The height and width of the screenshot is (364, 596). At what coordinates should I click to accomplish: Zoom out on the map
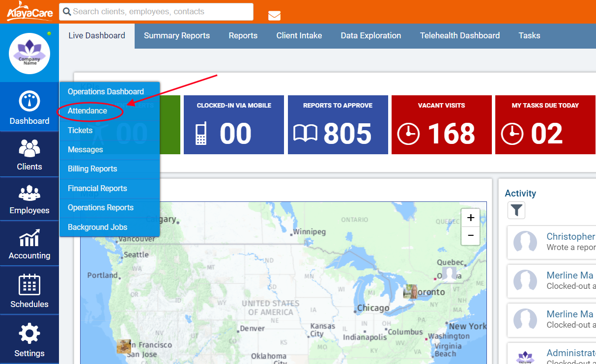point(470,236)
